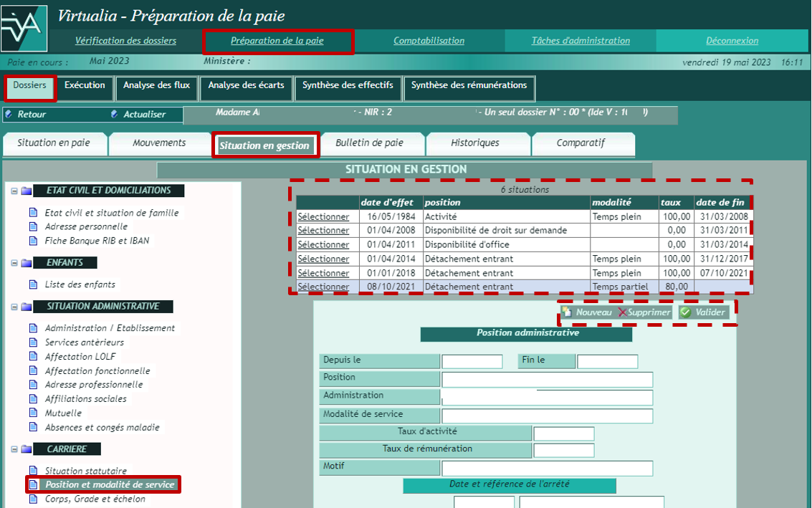Open Liste des enfants document
The image size is (812, 508).
[80, 284]
